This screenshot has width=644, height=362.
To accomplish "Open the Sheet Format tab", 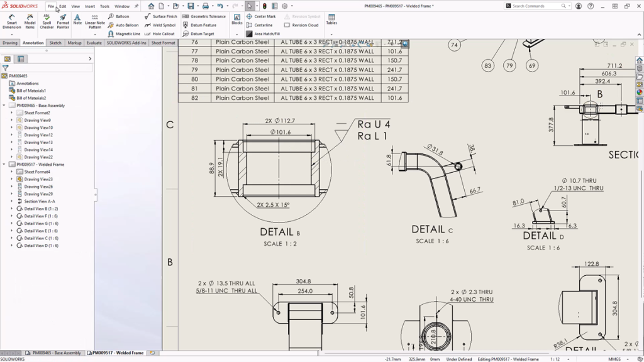I will (163, 43).
